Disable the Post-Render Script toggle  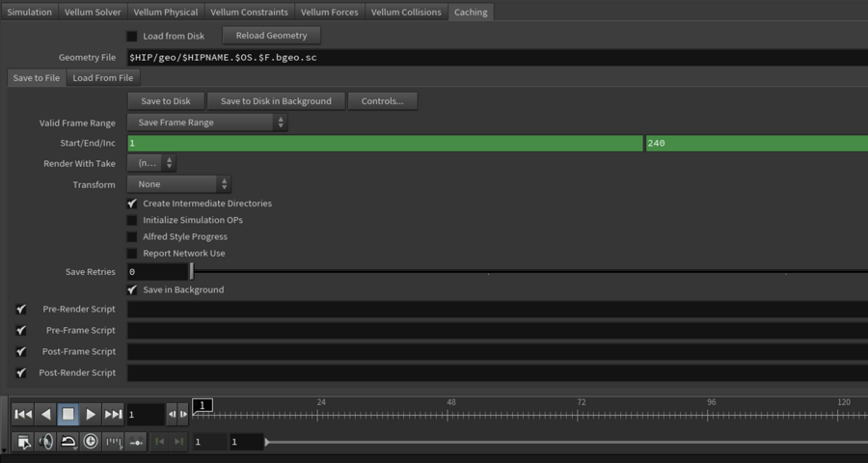pos(21,372)
